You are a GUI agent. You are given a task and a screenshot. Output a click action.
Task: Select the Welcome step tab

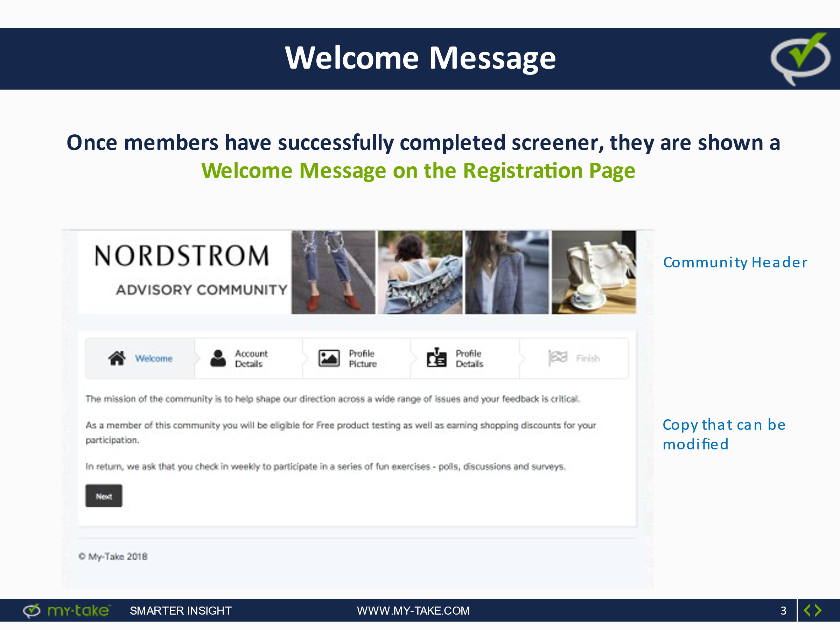pos(154,358)
